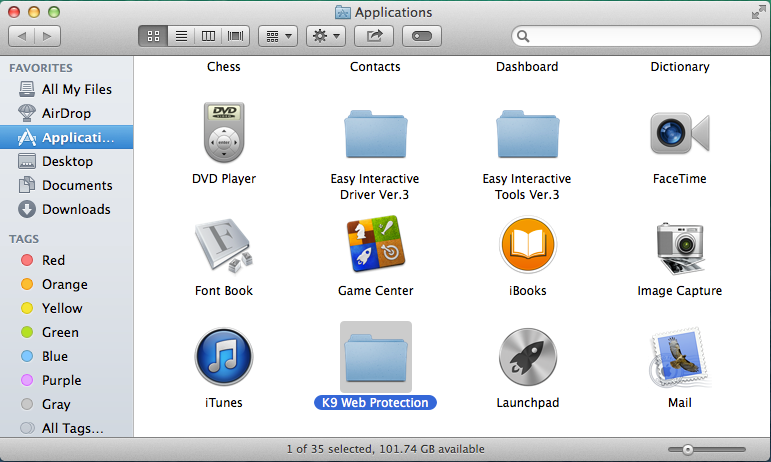This screenshot has width=771, height=462.
Task: Open AirDrop in the sidebar
Action: 67,113
